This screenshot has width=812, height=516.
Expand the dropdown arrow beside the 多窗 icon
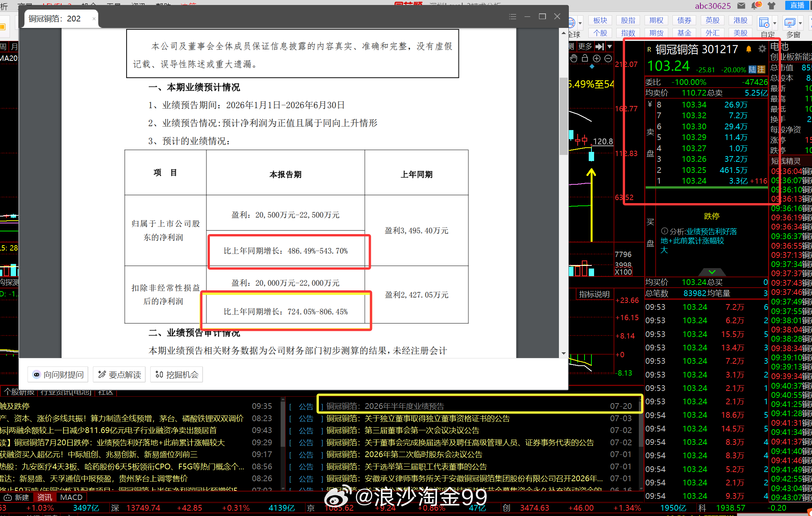pos(801,23)
